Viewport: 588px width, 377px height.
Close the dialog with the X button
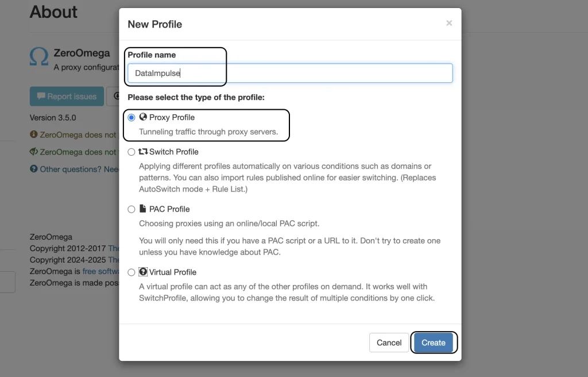click(x=449, y=24)
